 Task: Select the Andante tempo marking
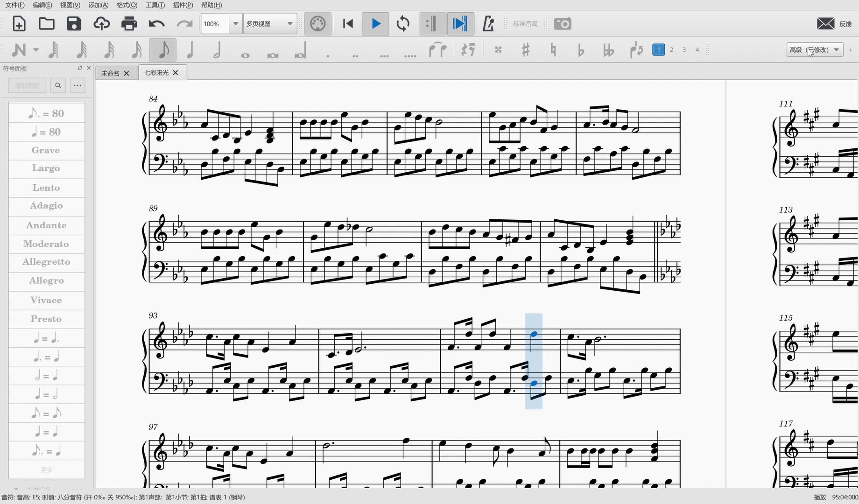(46, 225)
